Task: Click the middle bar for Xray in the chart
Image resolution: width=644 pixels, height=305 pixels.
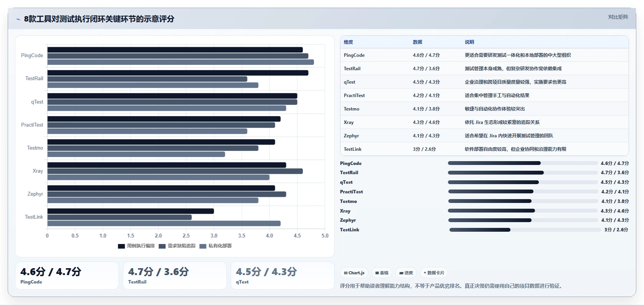Action: click(x=175, y=171)
